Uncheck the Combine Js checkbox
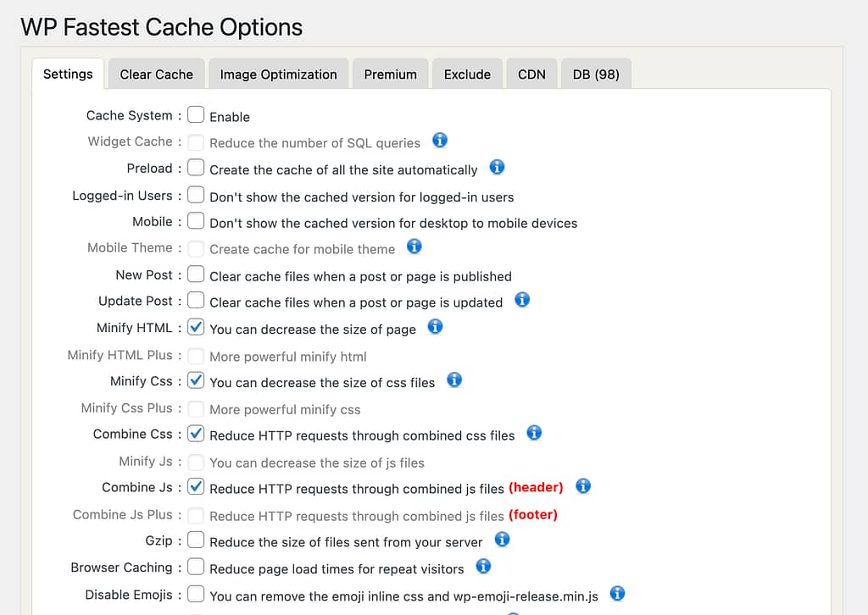868x615 pixels. 196,486
